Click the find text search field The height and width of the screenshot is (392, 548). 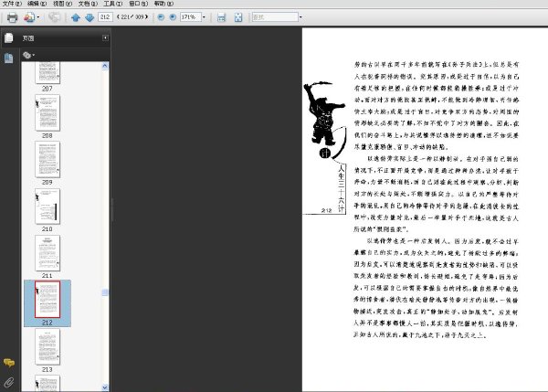(x=275, y=16)
